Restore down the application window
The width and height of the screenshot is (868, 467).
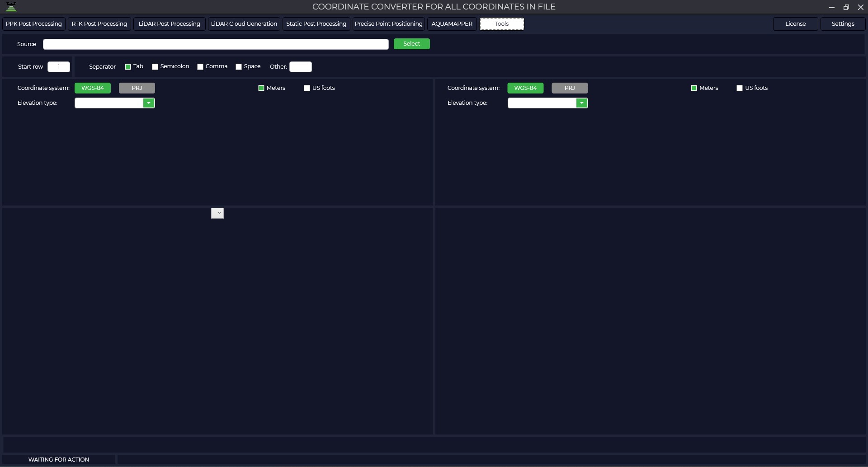846,7
